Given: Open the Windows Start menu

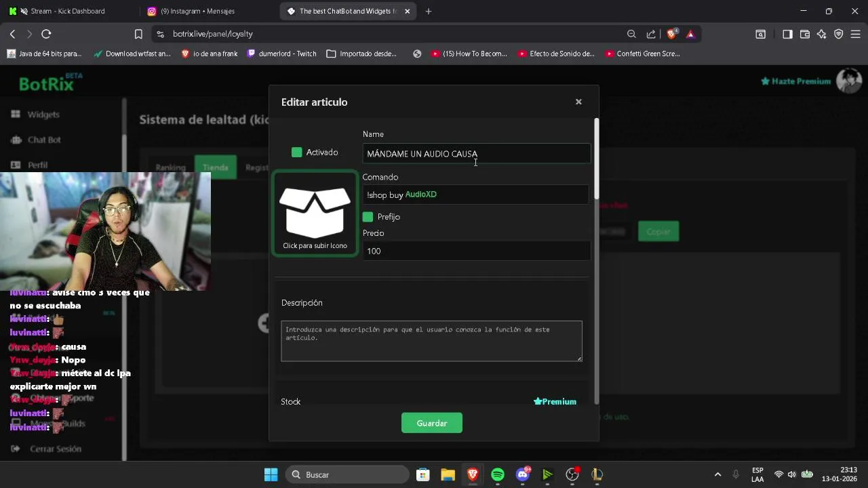Looking at the screenshot, I should pyautogui.click(x=271, y=474).
